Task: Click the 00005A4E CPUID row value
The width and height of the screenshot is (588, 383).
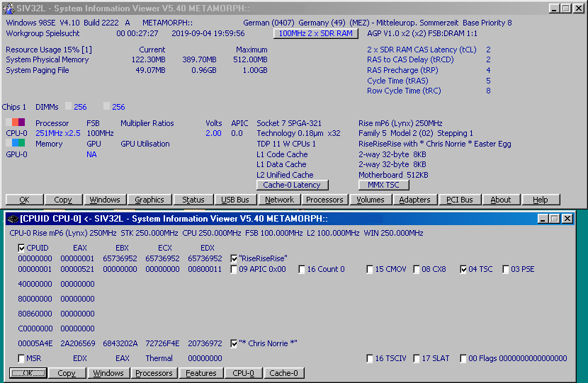Action: 35,343
